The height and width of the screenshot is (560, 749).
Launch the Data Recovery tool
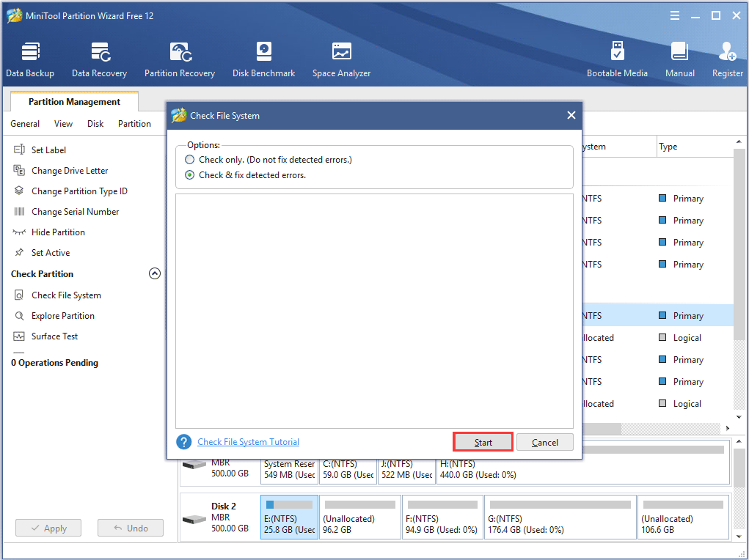click(x=99, y=59)
